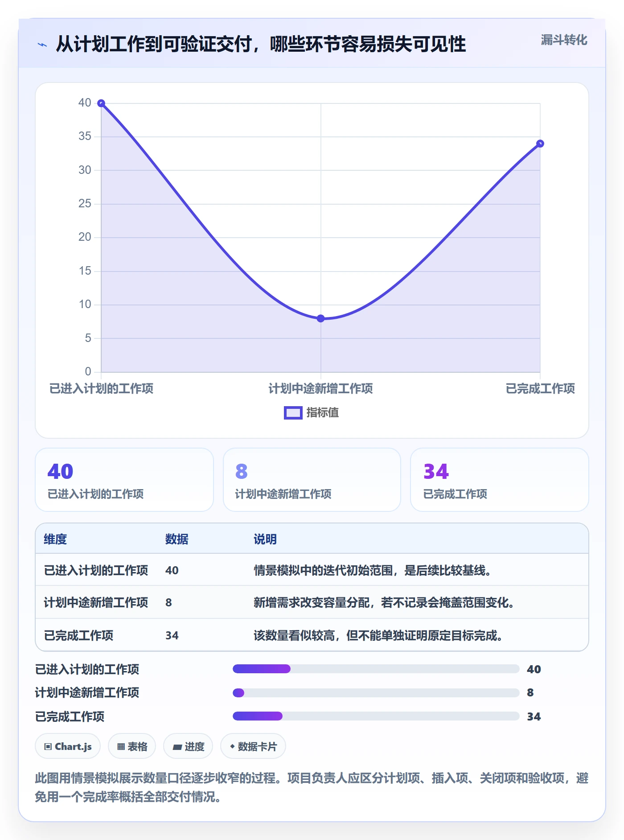The height and width of the screenshot is (840, 624).
Task: Click the progress bar for 已完成工作项
Action: (x=376, y=716)
